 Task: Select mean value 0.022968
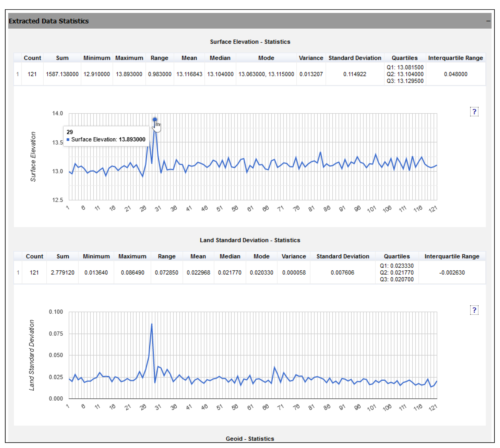tap(198, 273)
